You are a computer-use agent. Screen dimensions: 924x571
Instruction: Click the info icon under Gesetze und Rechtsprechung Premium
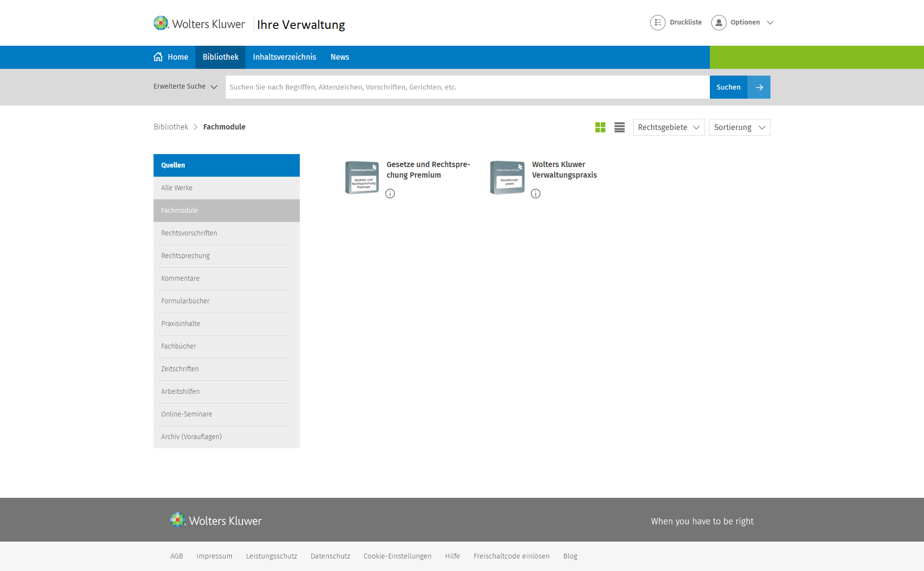pos(390,194)
